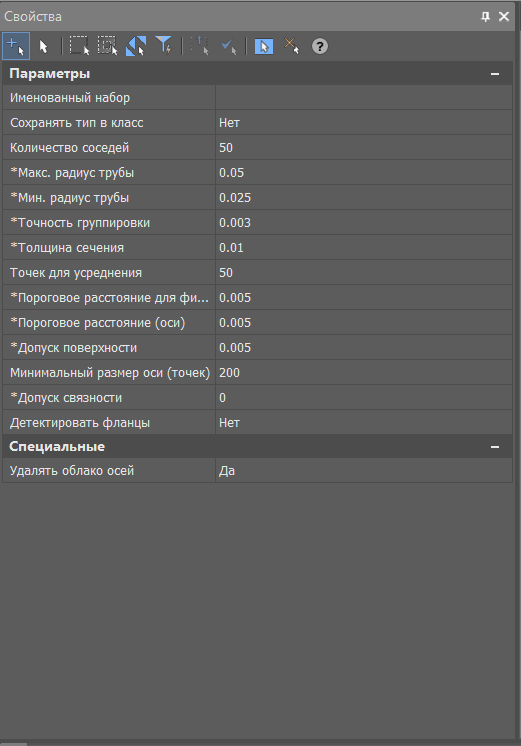Click the blue highlighted cursor icon
521x746 pixels.
[x=264, y=46]
